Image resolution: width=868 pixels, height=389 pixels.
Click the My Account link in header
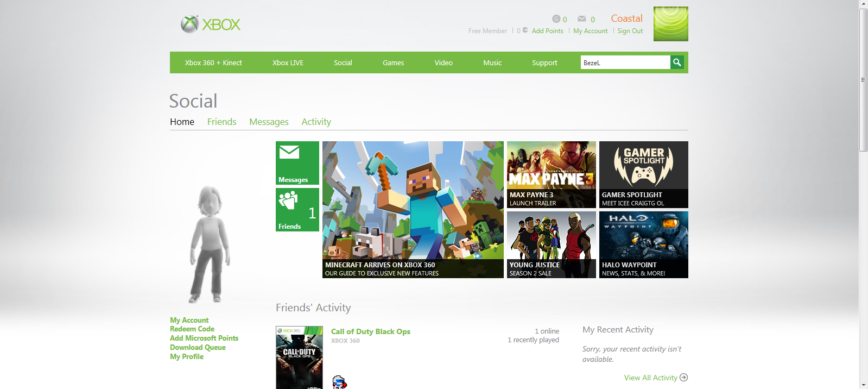coord(590,31)
